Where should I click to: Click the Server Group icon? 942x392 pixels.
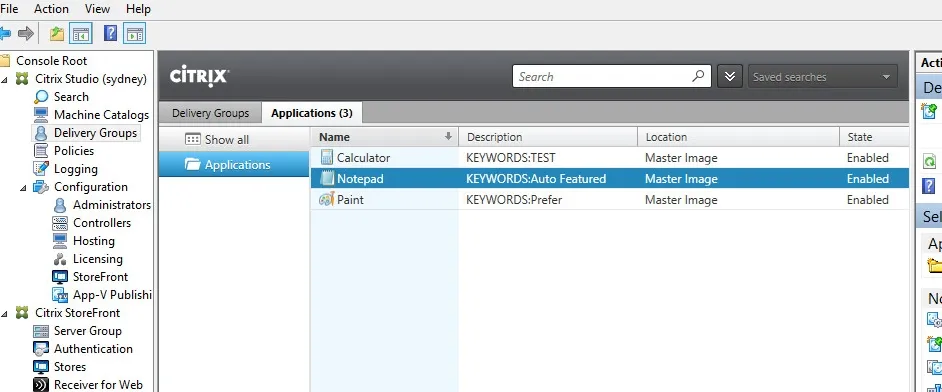tap(41, 331)
